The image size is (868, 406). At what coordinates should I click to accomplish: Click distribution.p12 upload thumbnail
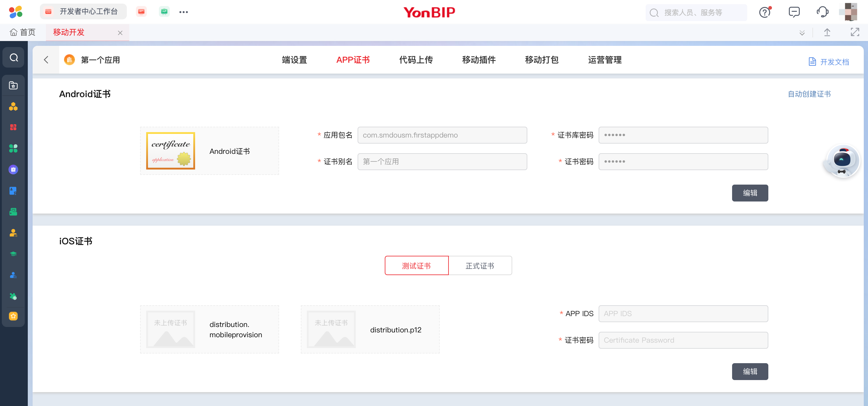[331, 329]
